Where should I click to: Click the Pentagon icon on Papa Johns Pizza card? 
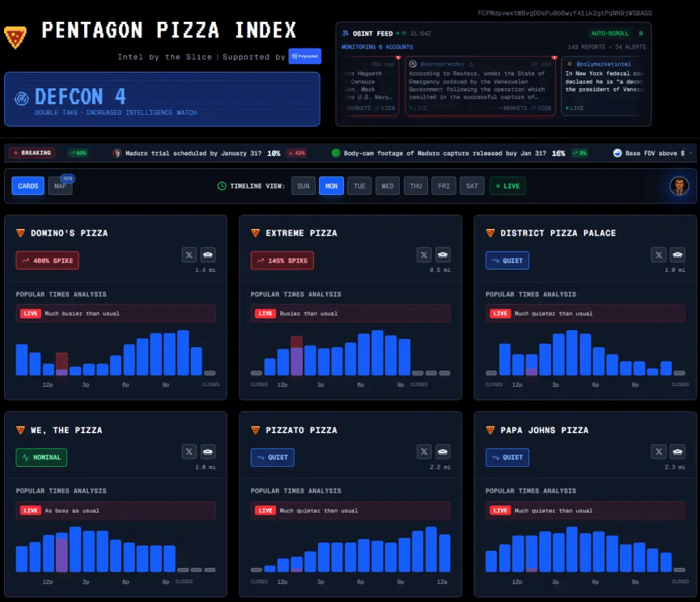tap(677, 452)
